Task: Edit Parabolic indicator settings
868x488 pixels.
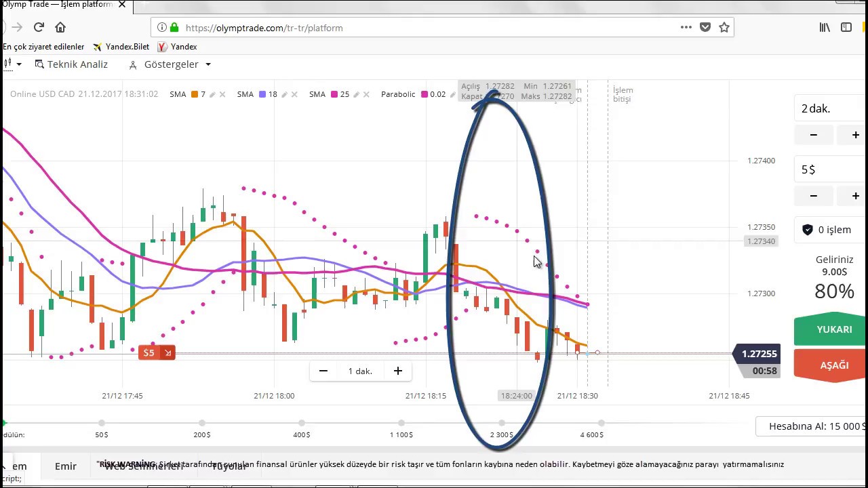Action: (x=453, y=94)
